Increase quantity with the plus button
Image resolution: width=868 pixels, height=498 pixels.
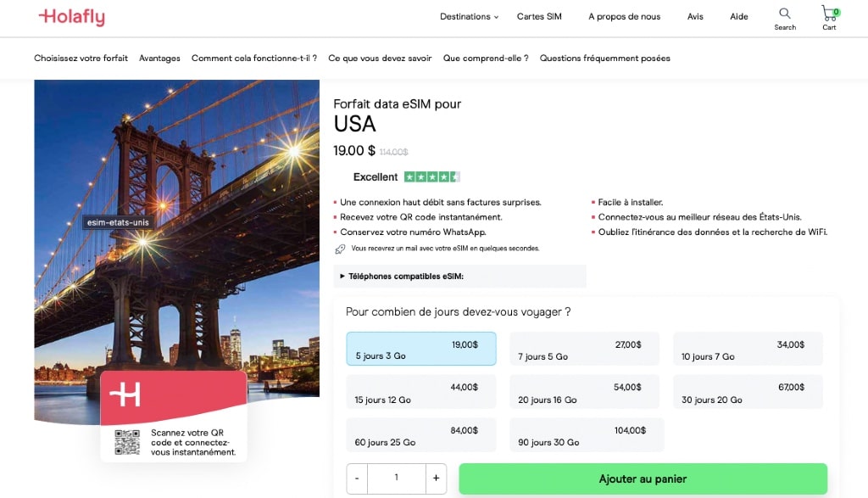436,478
